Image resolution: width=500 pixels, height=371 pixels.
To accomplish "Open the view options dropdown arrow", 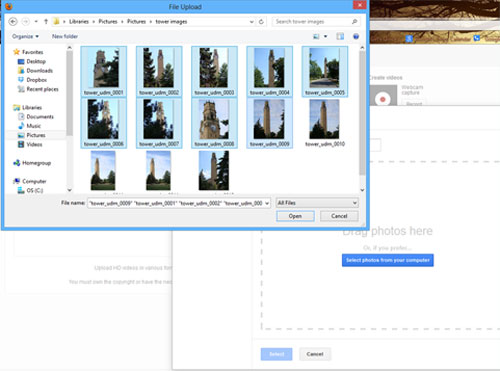I will (326, 36).
